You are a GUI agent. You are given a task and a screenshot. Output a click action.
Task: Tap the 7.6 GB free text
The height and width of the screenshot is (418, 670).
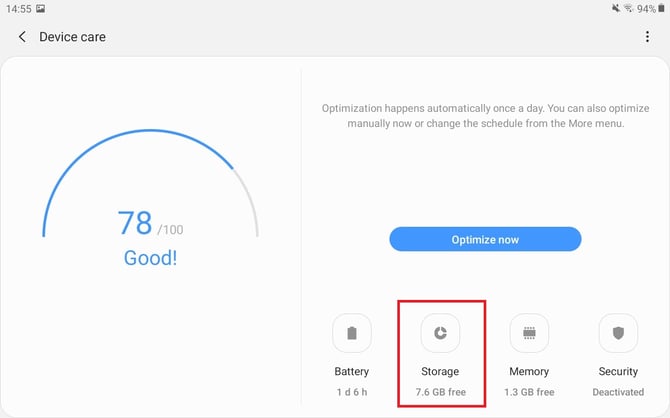click(x=441, y=392)
